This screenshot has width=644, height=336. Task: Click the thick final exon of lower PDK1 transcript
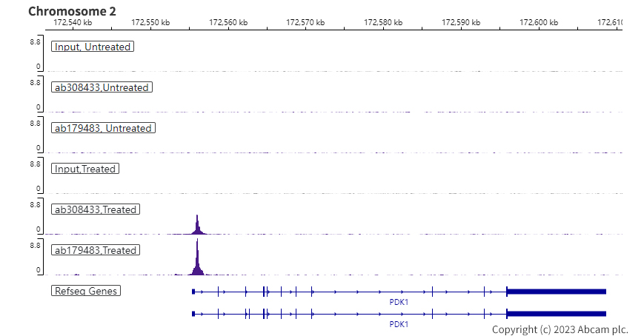point(557,314)
